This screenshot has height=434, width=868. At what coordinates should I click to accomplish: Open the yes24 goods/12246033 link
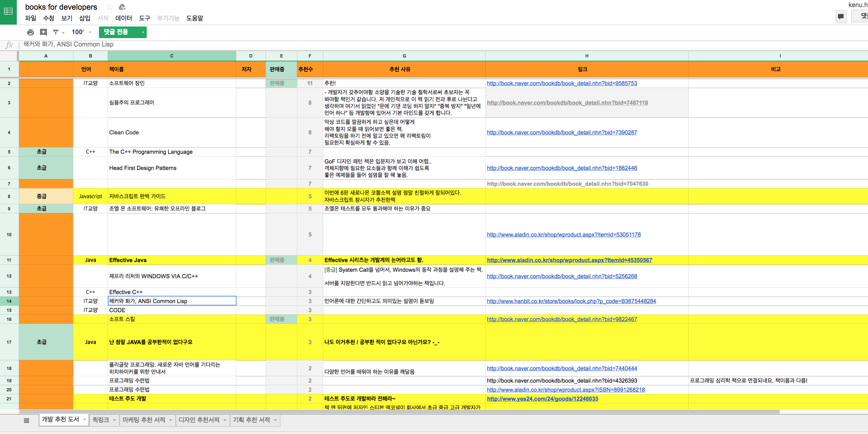coord(542,399)
